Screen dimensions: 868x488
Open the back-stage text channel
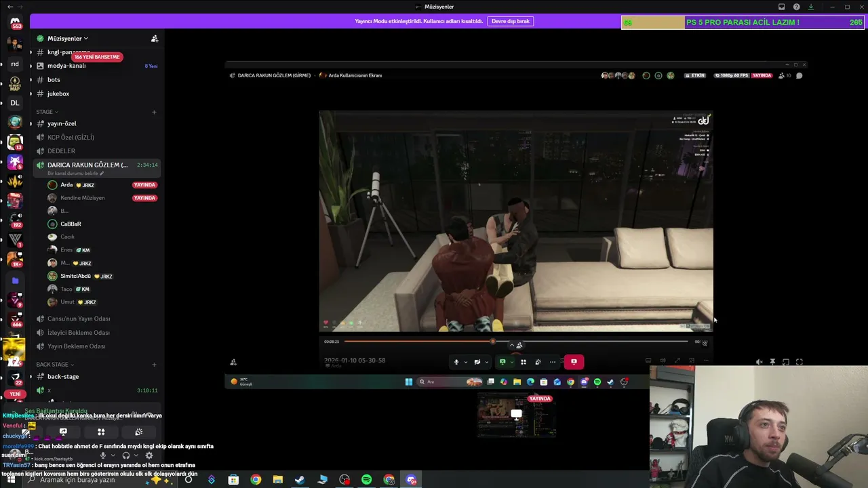click(63, 377)
